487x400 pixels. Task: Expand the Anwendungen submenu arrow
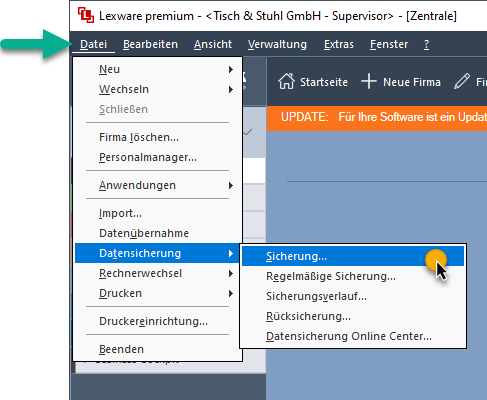point(231,186)
